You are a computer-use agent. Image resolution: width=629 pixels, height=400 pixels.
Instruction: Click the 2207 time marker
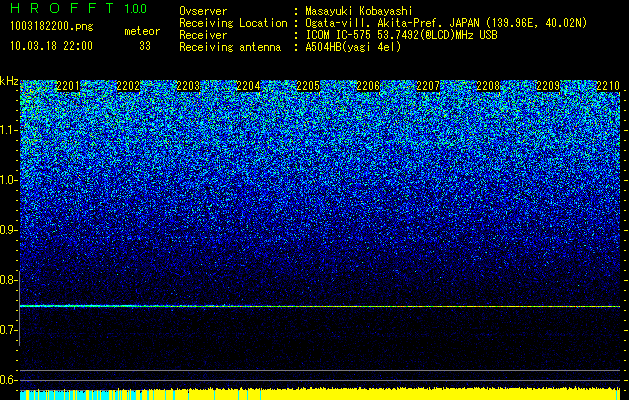tap(428, 86)
